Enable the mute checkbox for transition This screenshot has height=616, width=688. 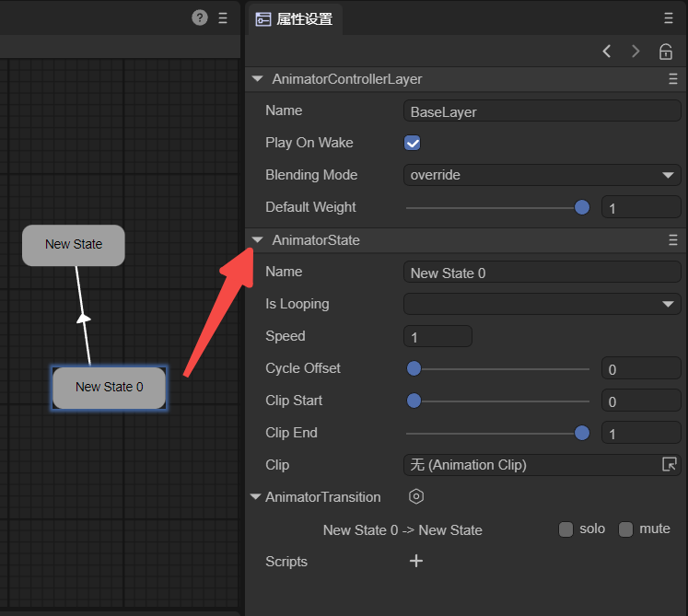tap(626, 529)
